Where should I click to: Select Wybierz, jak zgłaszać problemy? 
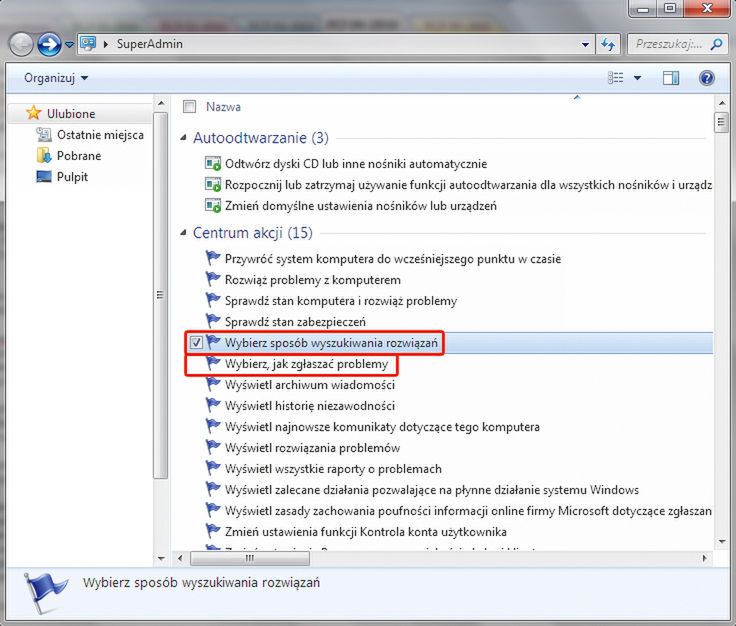click(x=307, y=364)
